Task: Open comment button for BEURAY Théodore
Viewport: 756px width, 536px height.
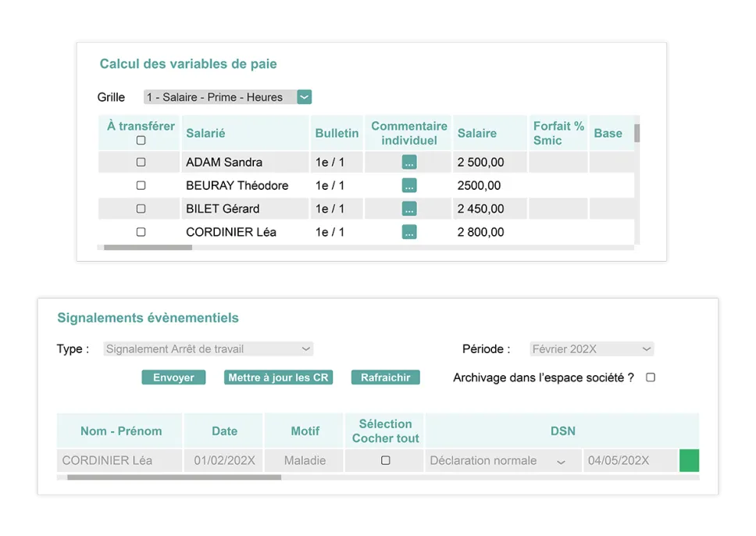Action: 409,185
